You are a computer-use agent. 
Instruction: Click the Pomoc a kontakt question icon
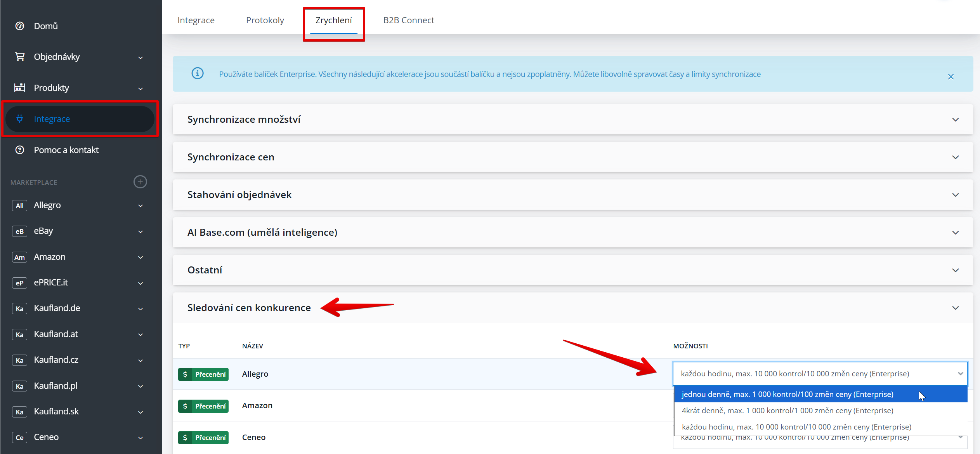(20, 150)
